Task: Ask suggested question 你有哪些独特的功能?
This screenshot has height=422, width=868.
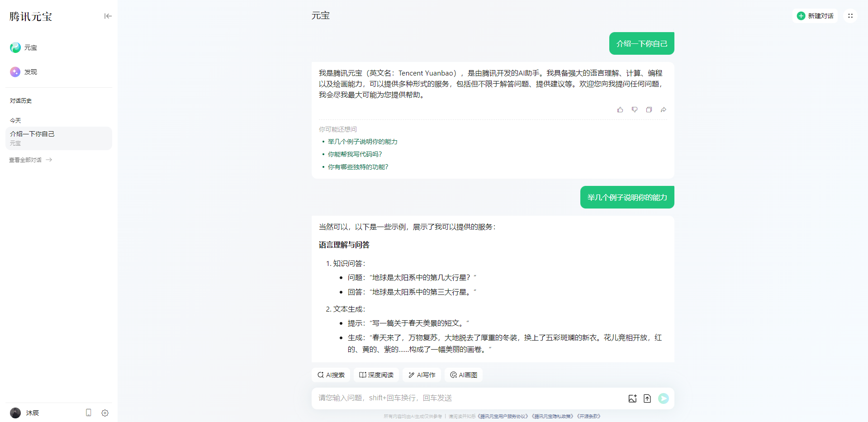Action: (358, 167)
